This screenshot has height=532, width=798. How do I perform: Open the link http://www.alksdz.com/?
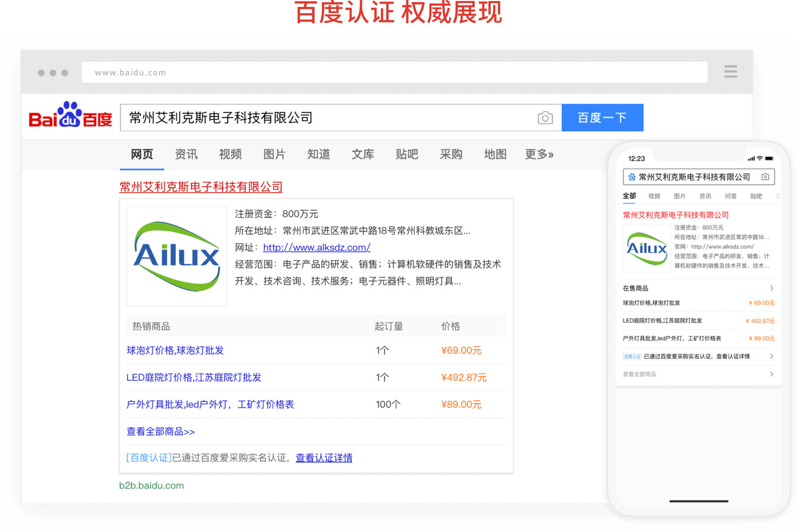pyautogui.click(x=316, y=247)
